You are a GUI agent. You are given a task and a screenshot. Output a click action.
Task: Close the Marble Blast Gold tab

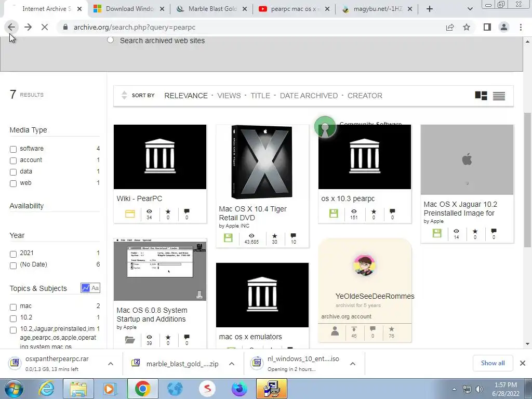(x=245, y=9)
